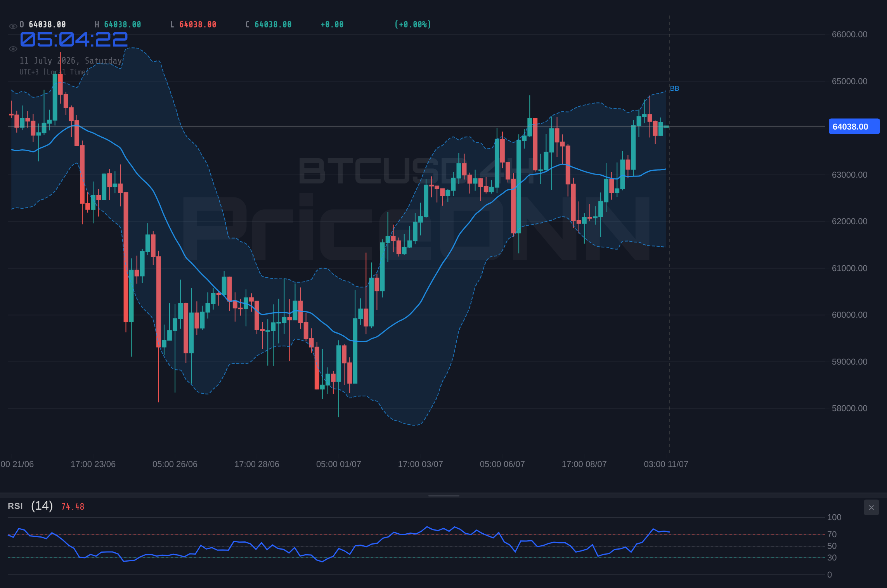Click the 63000.00 price axis label

849,175
